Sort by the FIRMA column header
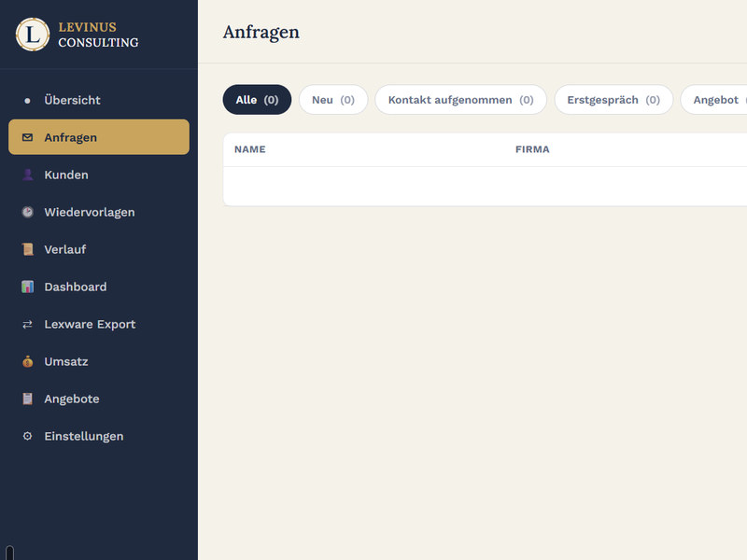Viewport: 747px width, 560px height. 532,149
